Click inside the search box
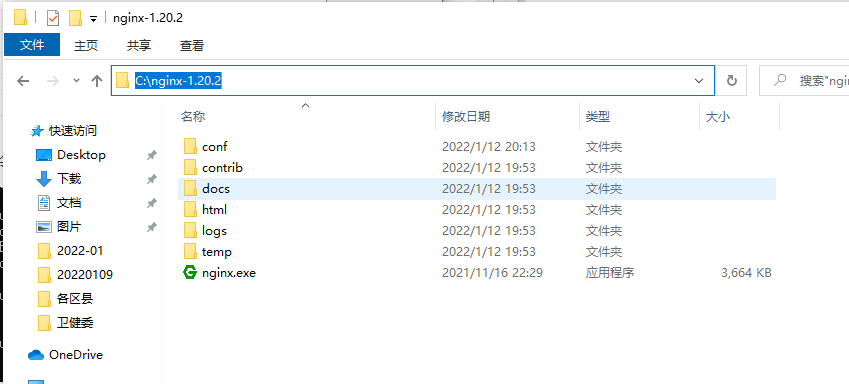 tap(805, 81)
